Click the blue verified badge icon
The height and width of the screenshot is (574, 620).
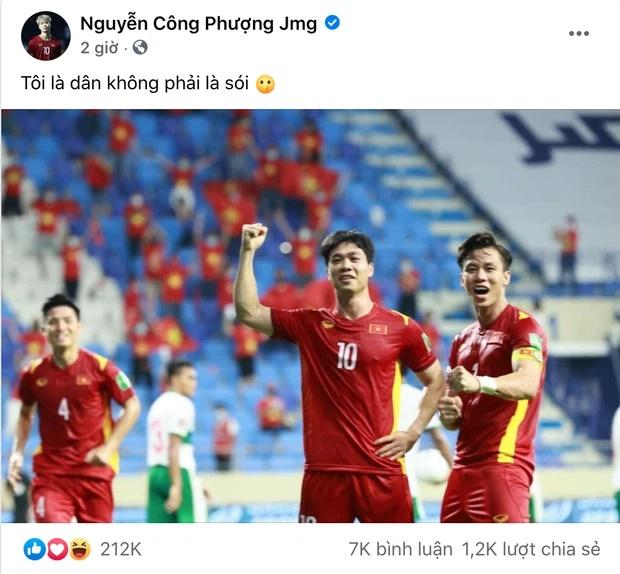332,23
